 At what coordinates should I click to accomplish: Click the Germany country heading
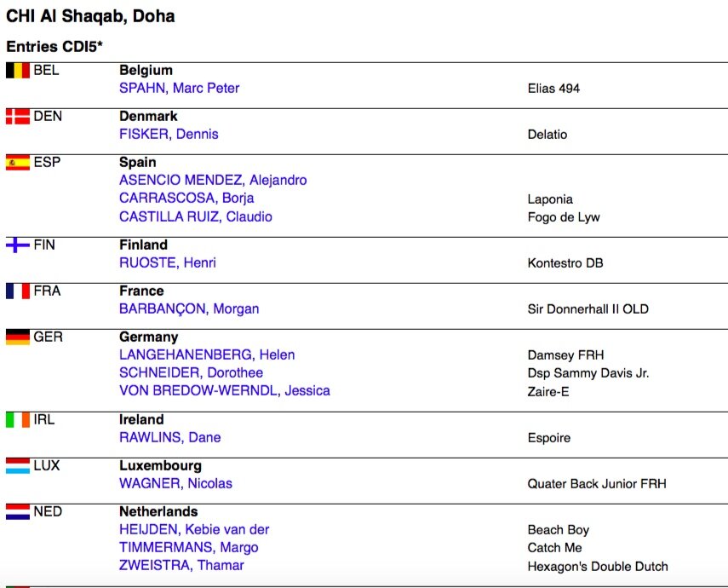tap(148, 337)
